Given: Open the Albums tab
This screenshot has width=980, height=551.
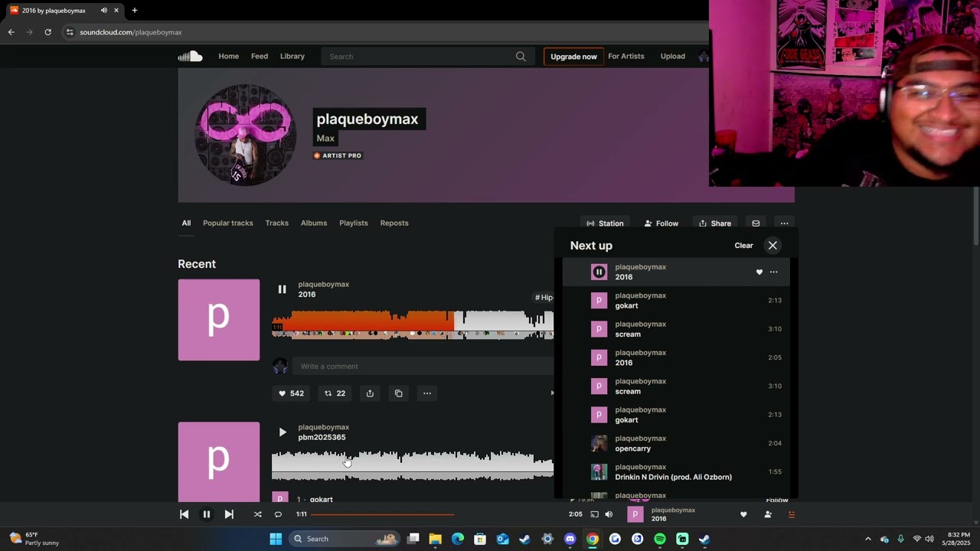Looking at the screenshot, I should click(314, 223).
